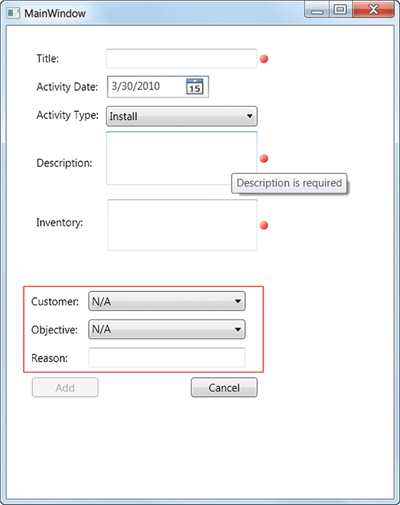Click the 'Inventory:' label

[x=60, y=222]
